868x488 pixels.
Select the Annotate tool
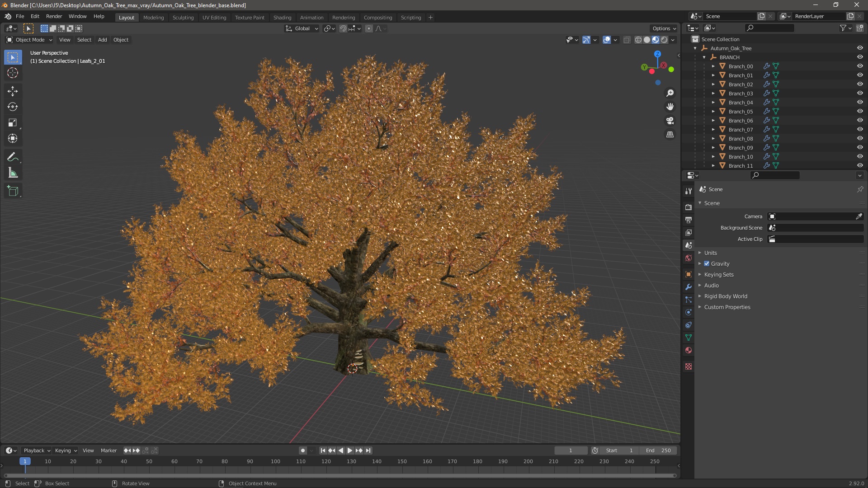point(13,157)
